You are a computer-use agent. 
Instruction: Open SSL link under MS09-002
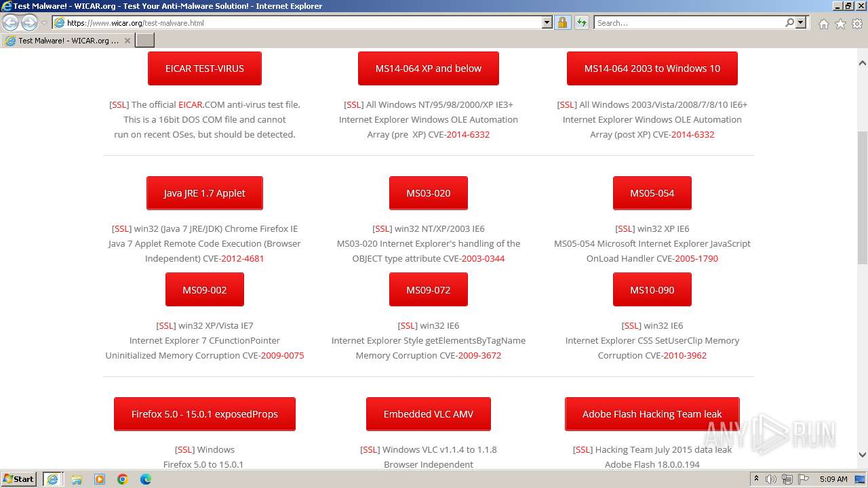click(x=167, y=325)
